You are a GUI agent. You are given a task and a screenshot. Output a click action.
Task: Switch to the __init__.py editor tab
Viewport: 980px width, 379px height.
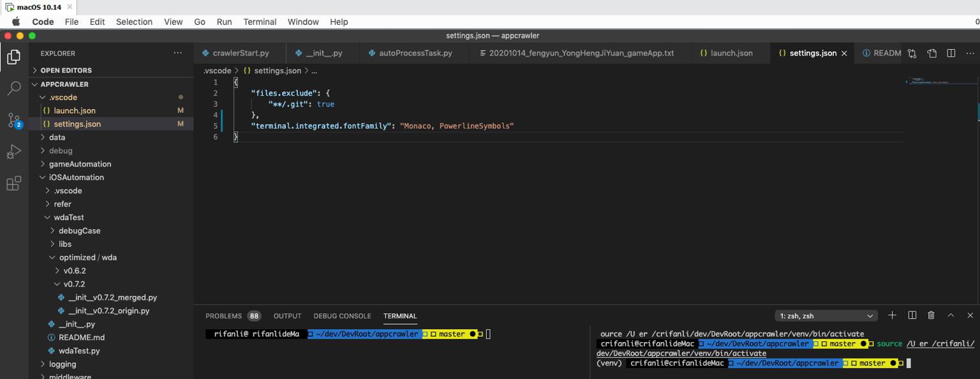[323, 53]
